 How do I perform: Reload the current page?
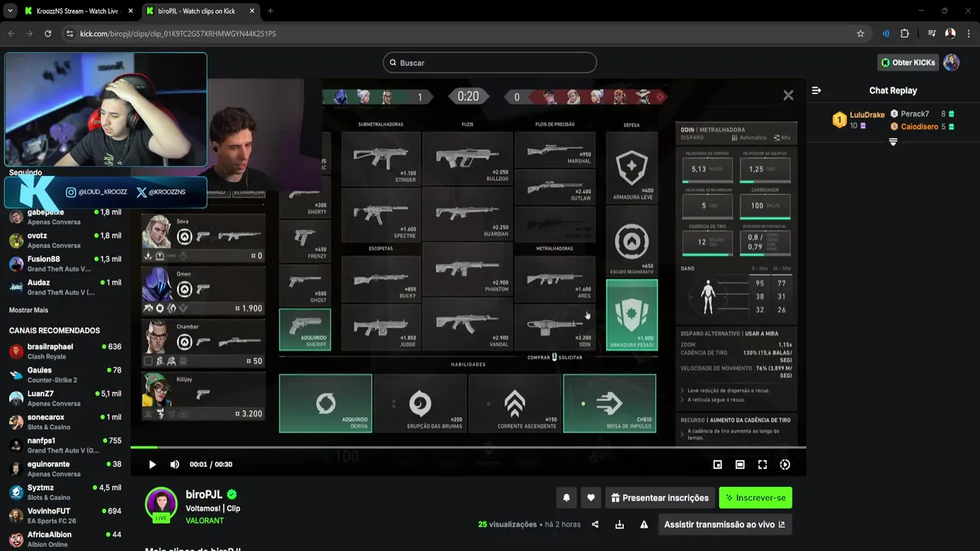click(x=47, y=34)
